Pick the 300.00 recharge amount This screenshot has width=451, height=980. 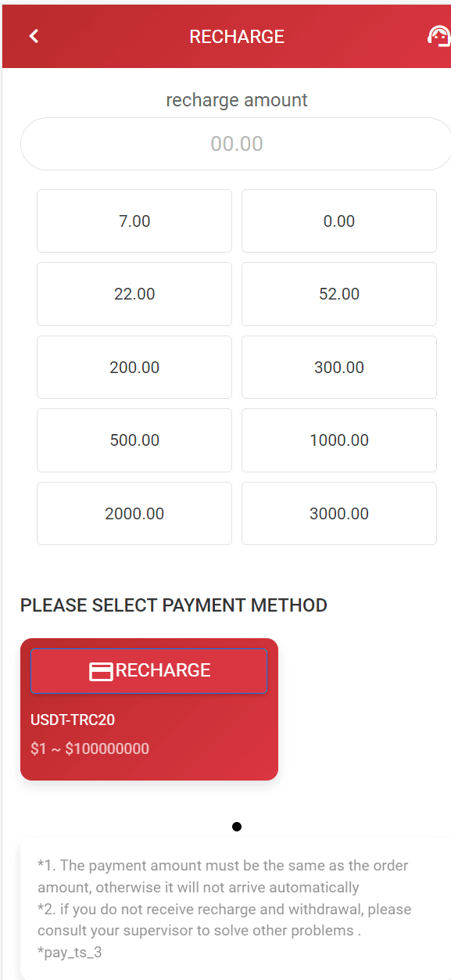pos(339,368)
